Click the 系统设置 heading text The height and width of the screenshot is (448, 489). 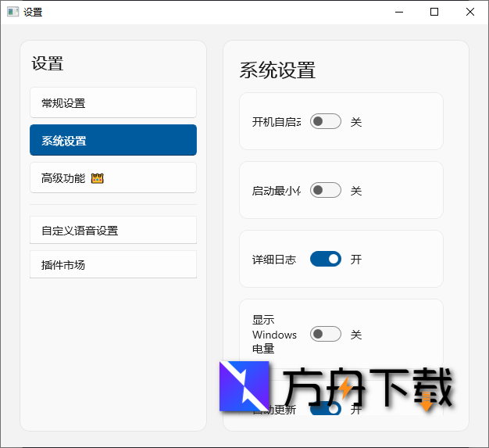[277, 70]
